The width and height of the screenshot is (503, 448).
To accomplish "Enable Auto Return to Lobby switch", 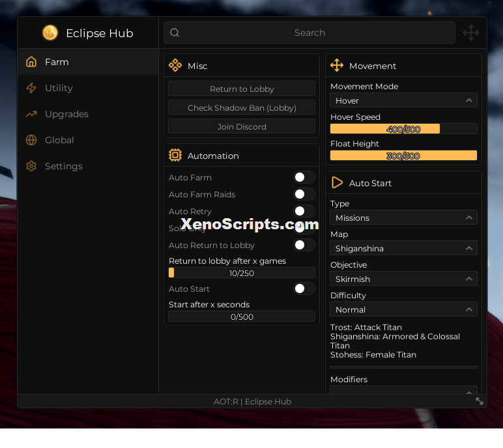I will [304, 245].
